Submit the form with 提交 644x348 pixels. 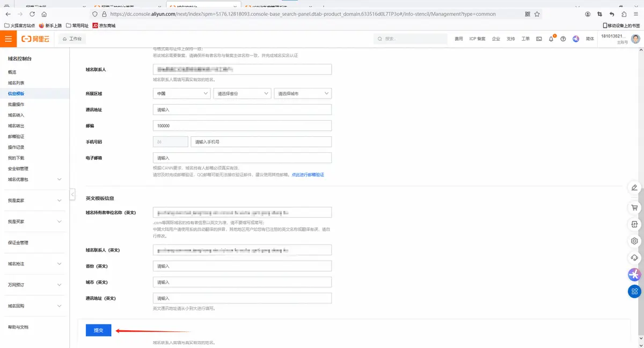pos(98,330)
